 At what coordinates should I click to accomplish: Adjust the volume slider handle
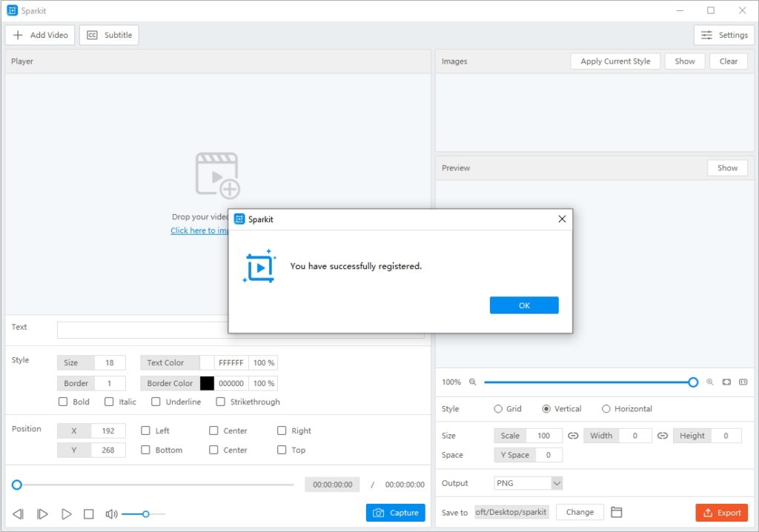145,513
